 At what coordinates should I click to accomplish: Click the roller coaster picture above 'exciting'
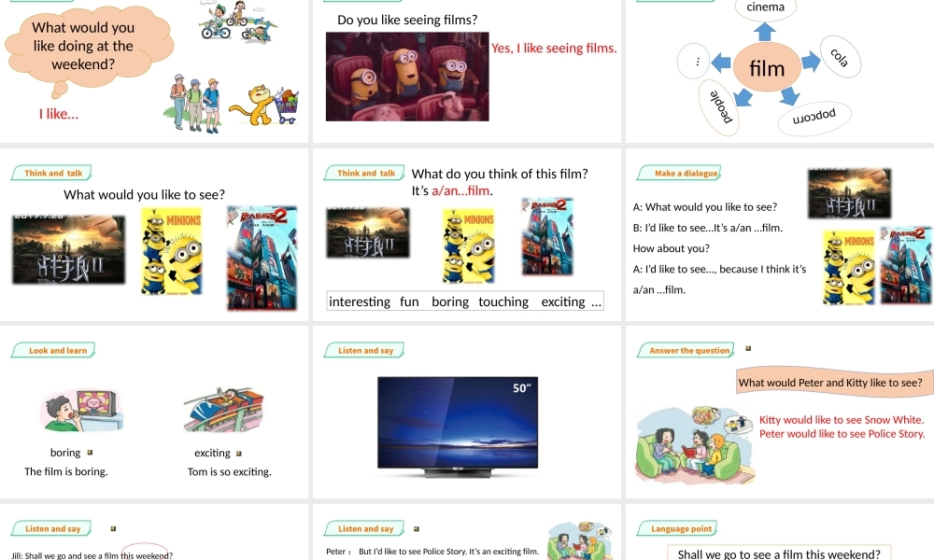pyautogui.click(x=223, y=410)
